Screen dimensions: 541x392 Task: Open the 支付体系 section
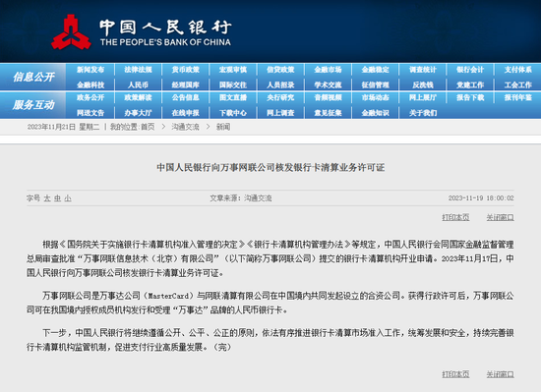click(517, 70)
